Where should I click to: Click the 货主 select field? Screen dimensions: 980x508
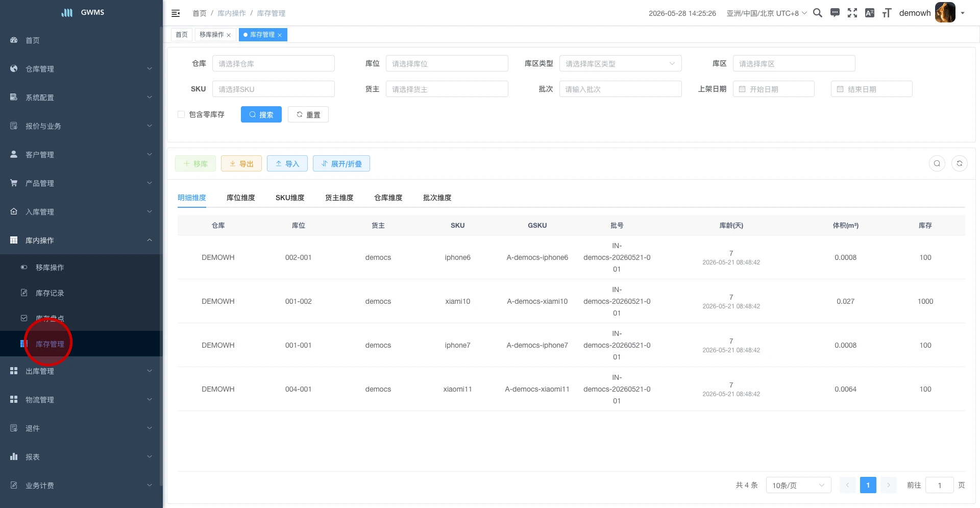coord(447,89)
